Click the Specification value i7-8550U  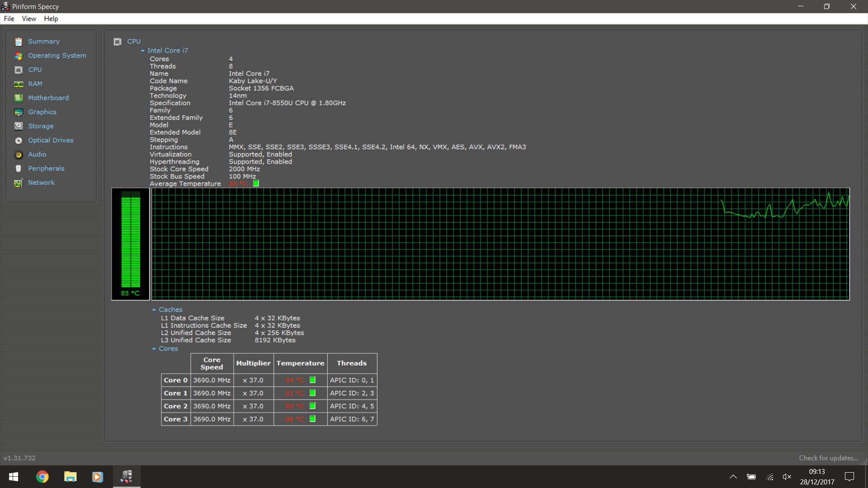287,103
